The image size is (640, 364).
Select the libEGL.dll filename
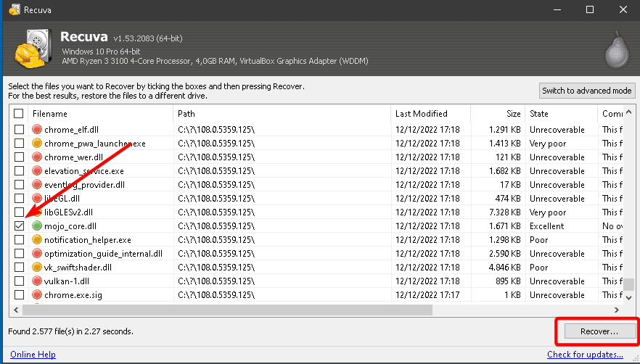pyautogui.click(x=62, y=199)
